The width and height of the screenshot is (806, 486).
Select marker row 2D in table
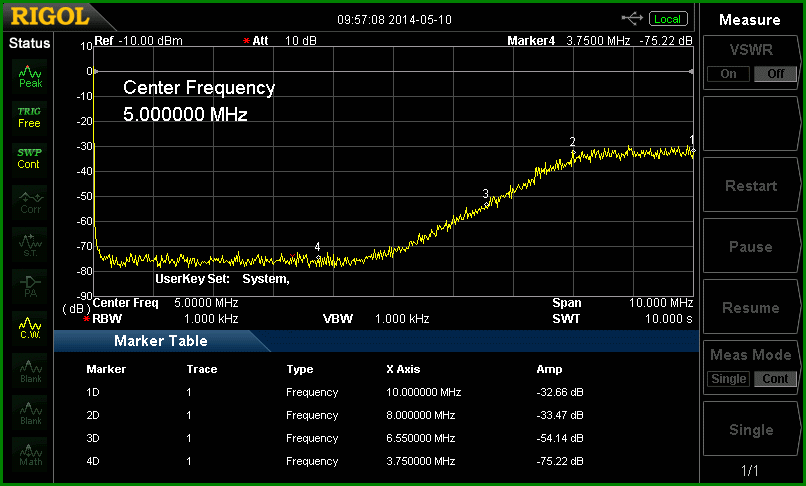pos(335,415)
